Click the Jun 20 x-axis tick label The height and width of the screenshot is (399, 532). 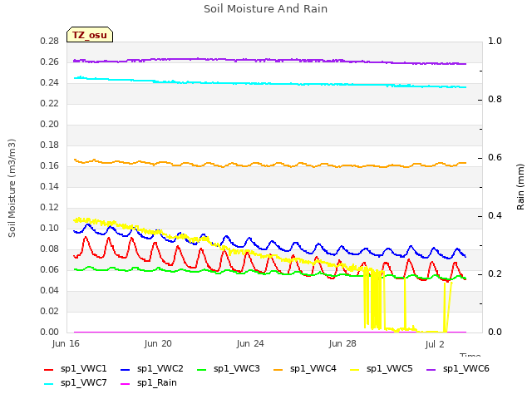tap(158, 343)
